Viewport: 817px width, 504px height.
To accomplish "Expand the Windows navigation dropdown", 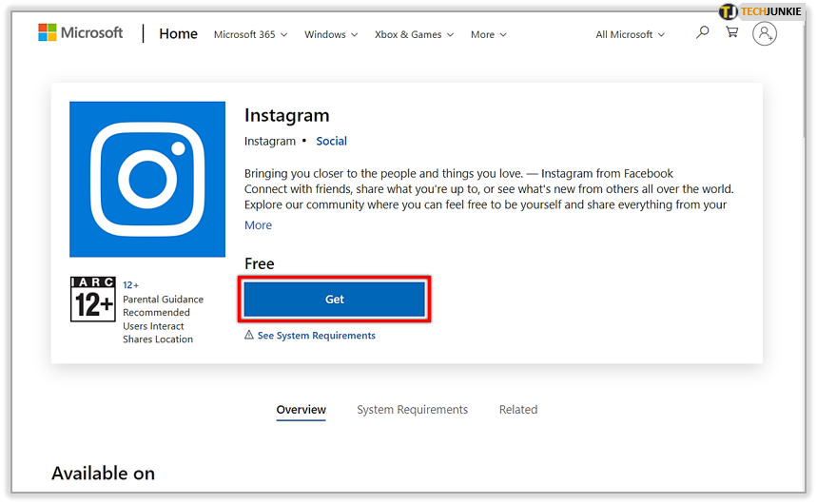I will [330, 34].
